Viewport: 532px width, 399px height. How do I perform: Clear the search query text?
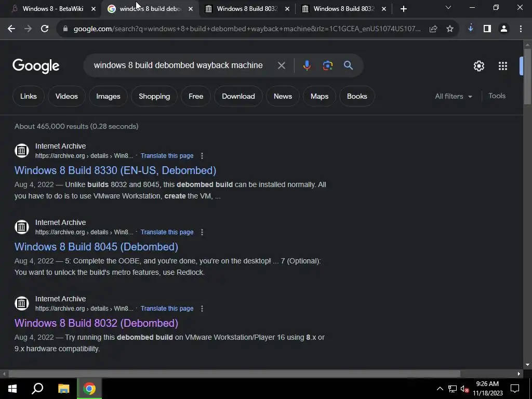pyautogui.click(x=281, y=65)
